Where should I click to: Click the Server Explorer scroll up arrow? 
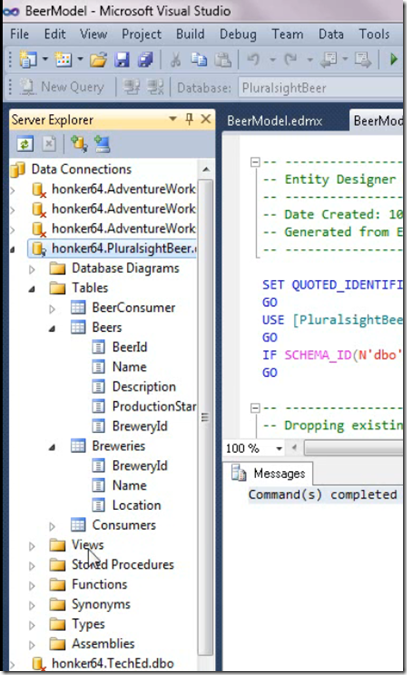click(x=206, y=170)
